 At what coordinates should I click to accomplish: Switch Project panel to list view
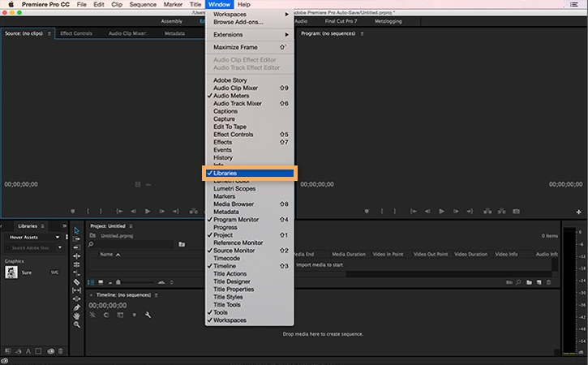(91, 282)
